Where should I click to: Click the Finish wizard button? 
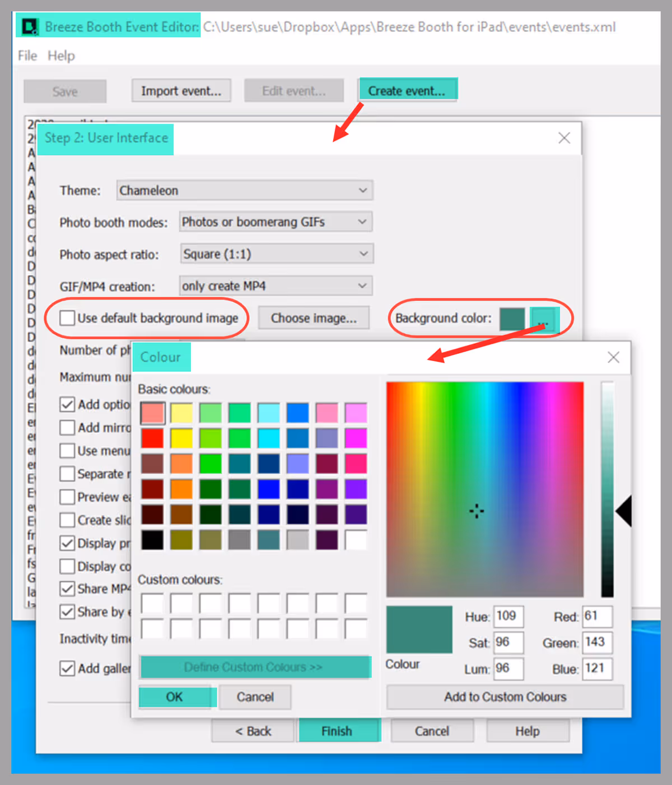tap(339, 731)
